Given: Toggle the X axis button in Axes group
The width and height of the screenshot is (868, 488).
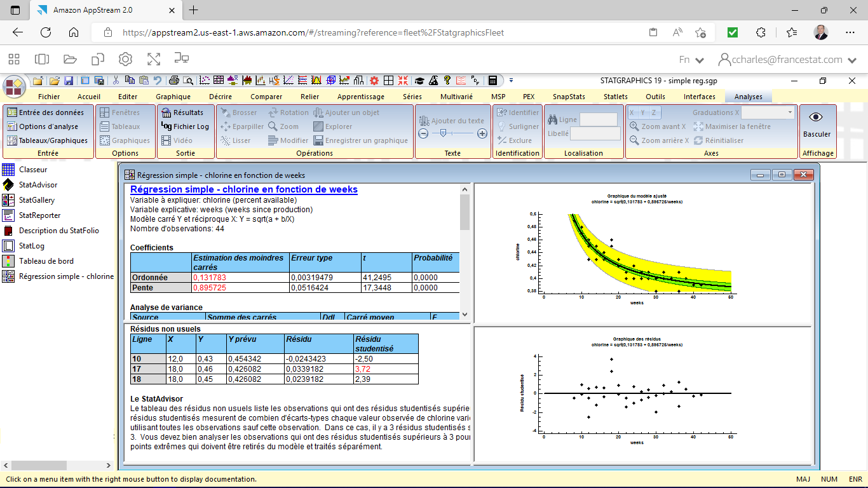Looking at the screenshot, I should pyautogui.click(x=630, y=112).
